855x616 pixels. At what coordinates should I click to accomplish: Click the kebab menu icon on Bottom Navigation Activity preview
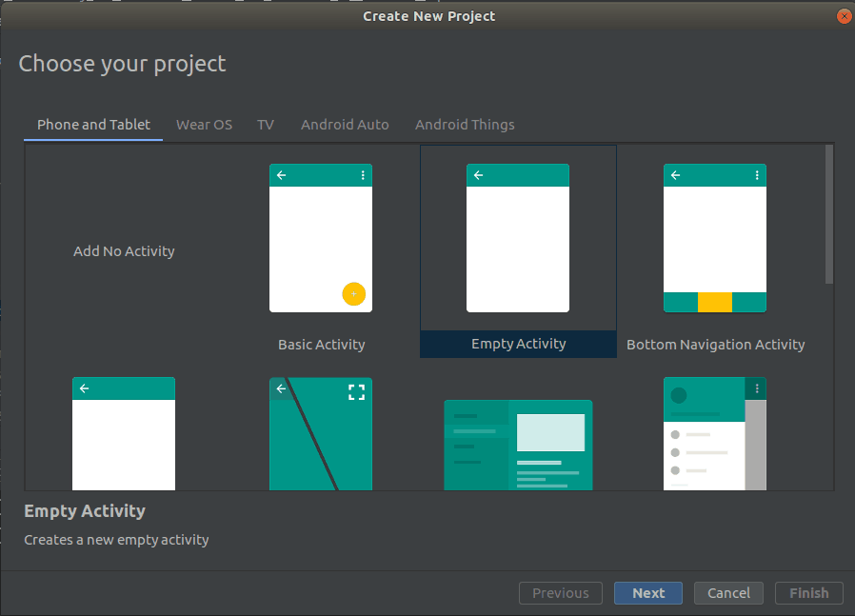(x=758, y=174)
